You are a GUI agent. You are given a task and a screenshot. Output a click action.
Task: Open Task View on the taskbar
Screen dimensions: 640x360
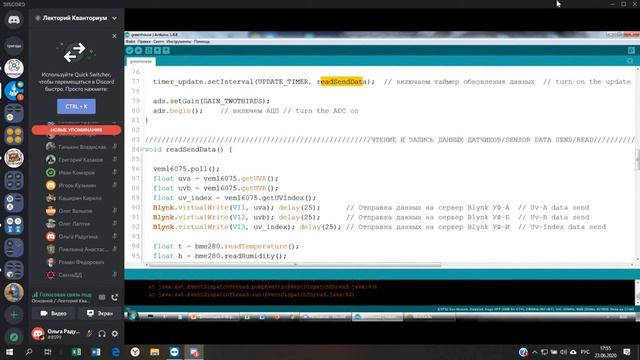pos(48,352)
